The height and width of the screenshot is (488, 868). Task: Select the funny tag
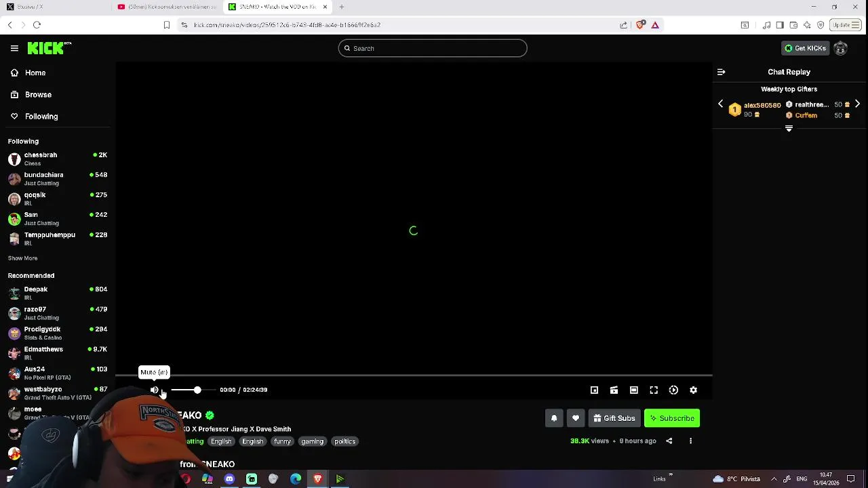282,441
